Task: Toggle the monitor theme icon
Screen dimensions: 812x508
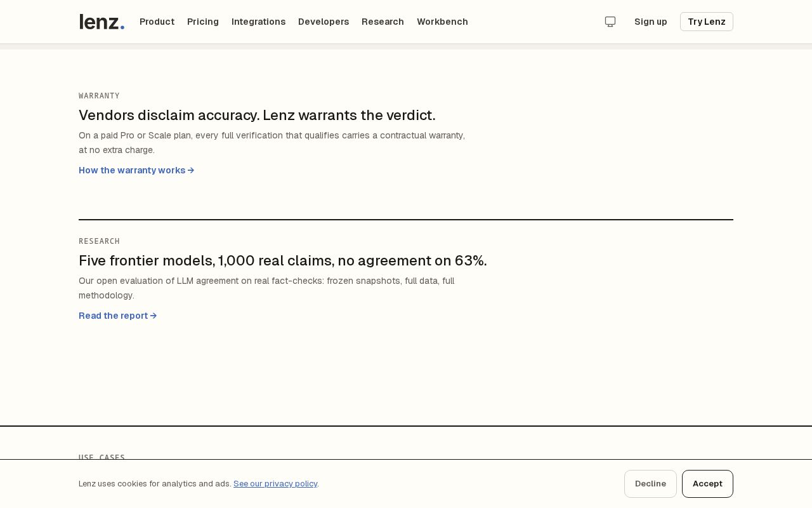Action: point(610,22)
